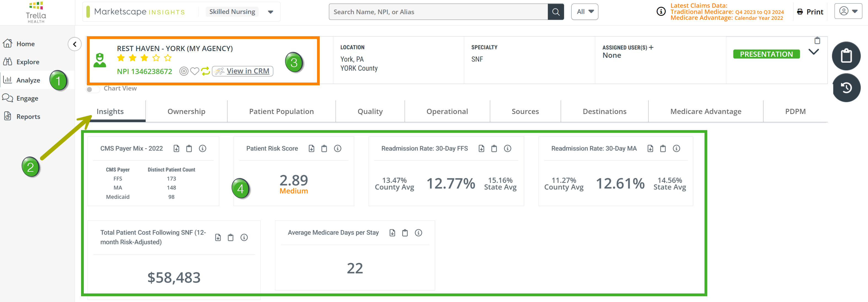Download Readmission Rate 30-Day MA card

point(650,149)
